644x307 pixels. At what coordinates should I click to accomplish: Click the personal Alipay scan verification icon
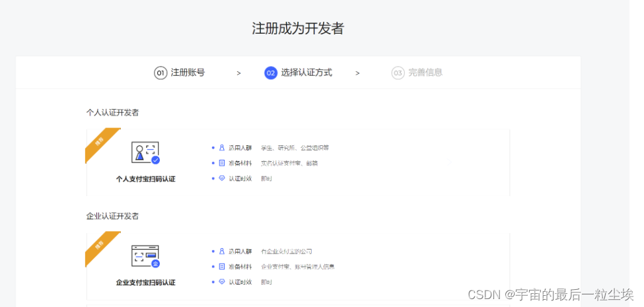[145, 153]
